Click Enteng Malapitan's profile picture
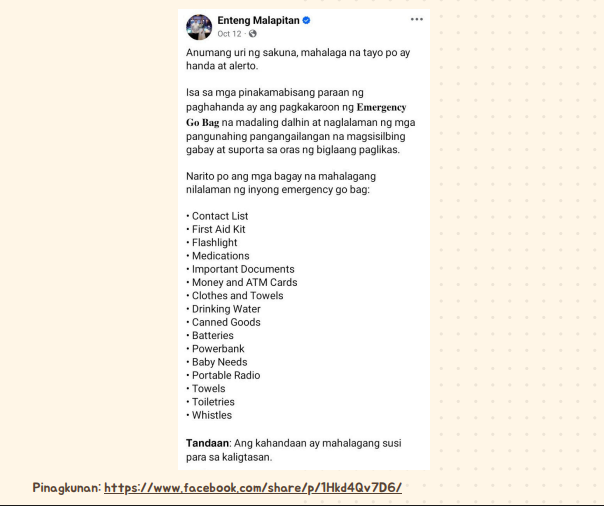This screenshot has width=604, height=506. [199, 26]
